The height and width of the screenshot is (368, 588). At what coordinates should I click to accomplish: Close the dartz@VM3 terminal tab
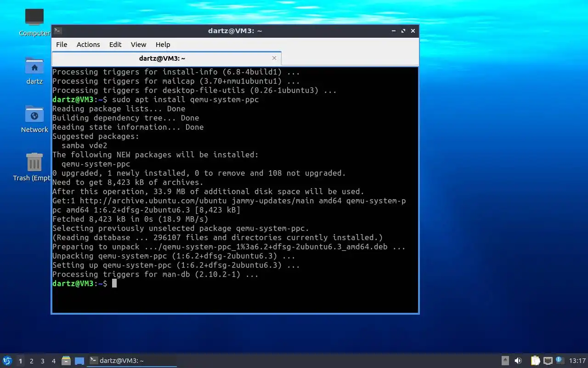pyautogui.click(x=274, y=58)
